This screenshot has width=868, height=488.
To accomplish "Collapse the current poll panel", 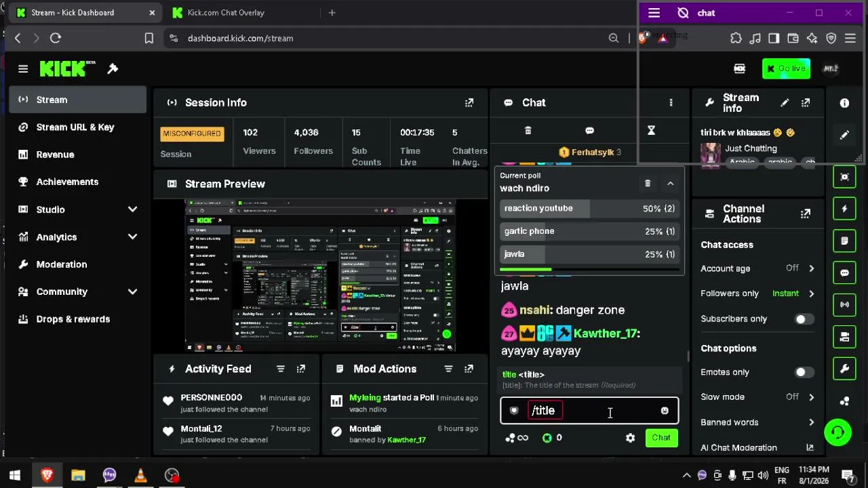I will tap(670, 183).
